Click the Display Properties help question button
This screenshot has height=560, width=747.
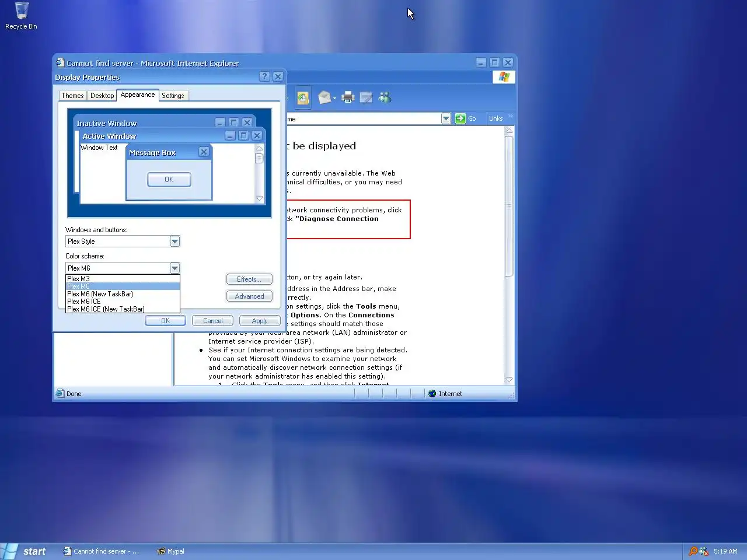point(264,76)
